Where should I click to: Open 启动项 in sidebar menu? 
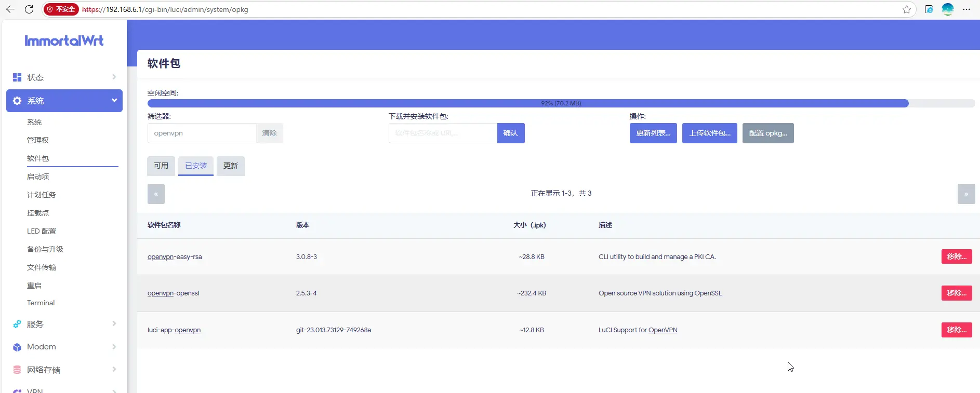tap(38, 177)
